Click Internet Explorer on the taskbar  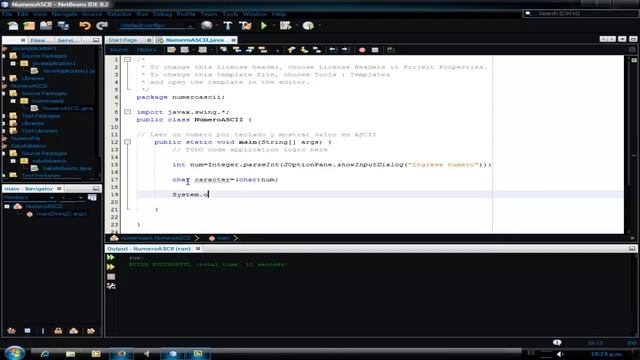point(44,354)
